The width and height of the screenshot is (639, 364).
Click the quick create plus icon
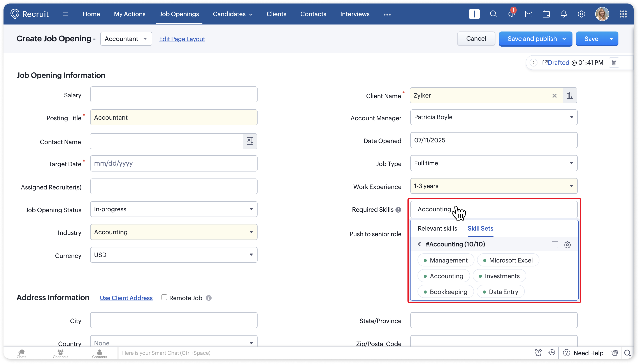click(x=474, y=14)
